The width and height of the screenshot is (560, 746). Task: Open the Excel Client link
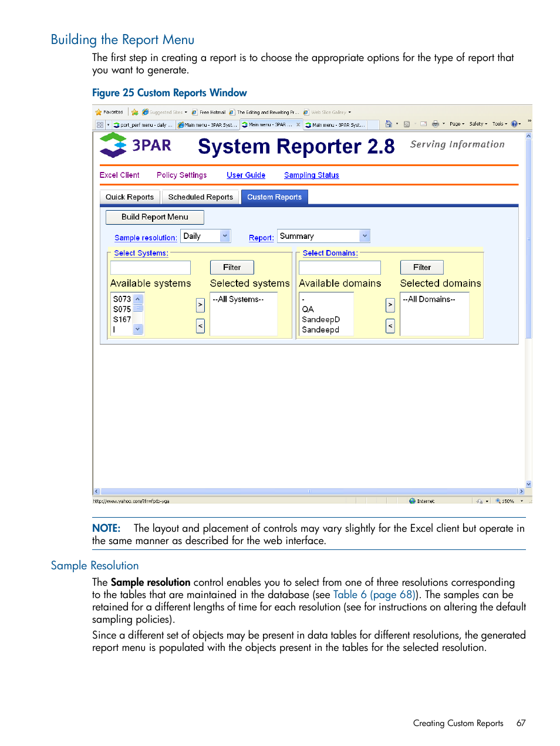(119, 175)
